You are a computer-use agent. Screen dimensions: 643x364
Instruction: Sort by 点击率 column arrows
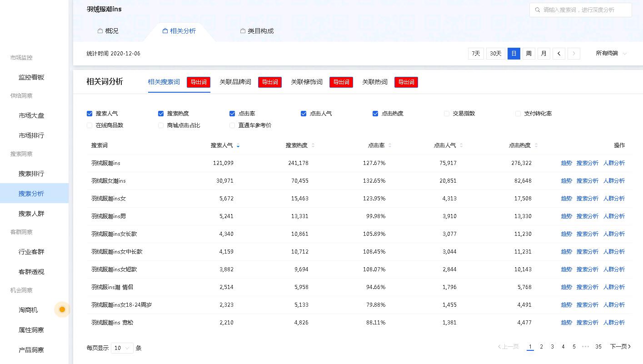point(390,145)
